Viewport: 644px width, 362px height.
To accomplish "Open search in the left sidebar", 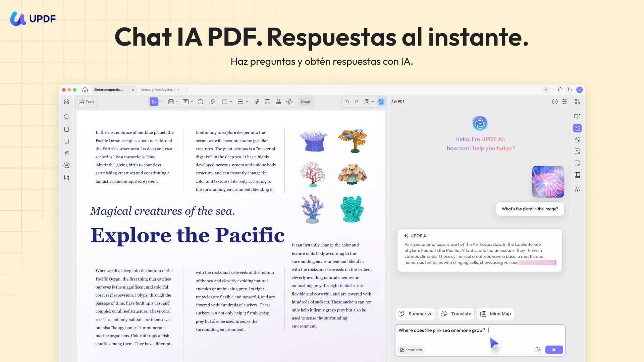I will tap(66, 117).
